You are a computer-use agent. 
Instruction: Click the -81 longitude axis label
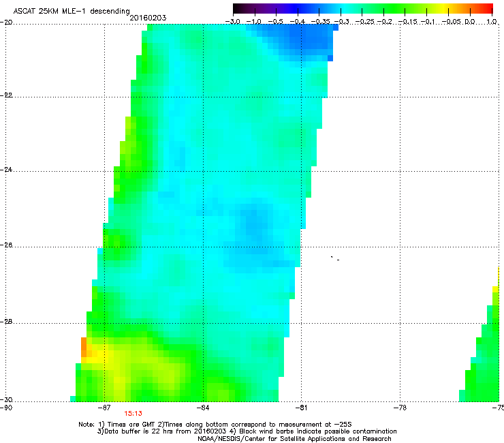[301, 408]
